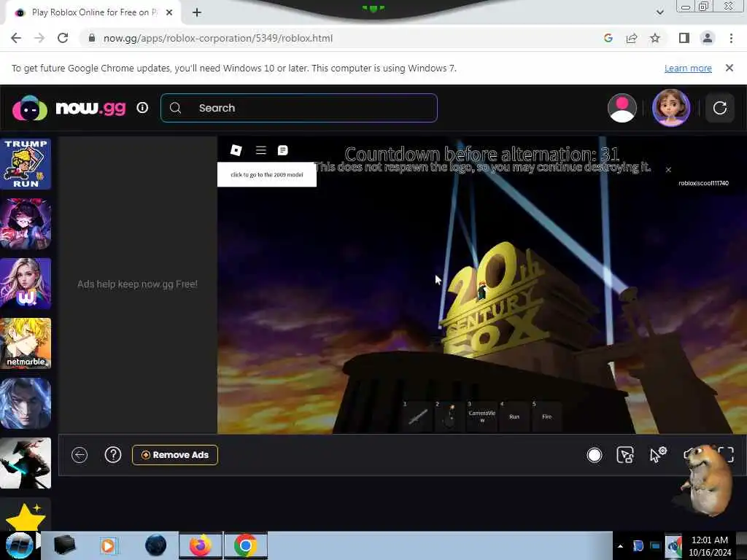
Task: Click the info icon beside now.gg logo
Action: 142,108
